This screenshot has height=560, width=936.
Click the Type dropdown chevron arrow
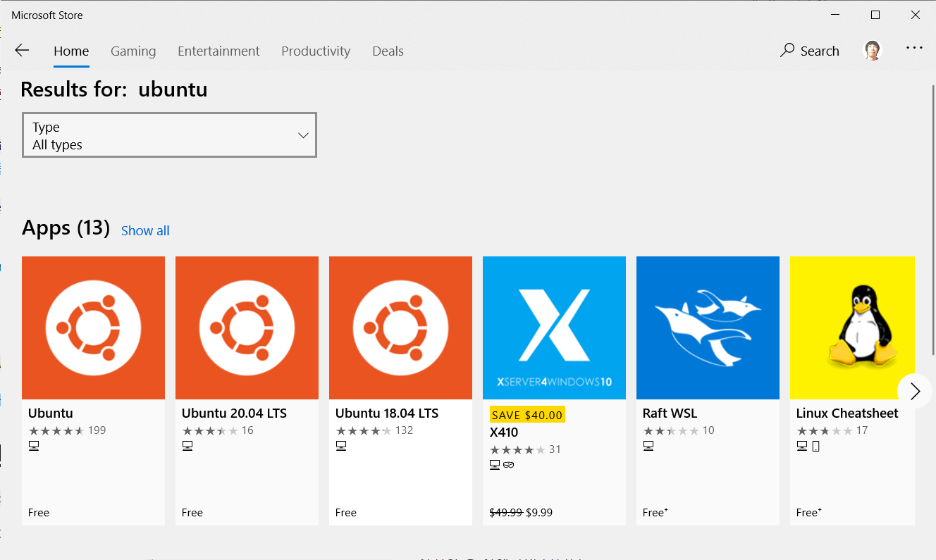303,135
